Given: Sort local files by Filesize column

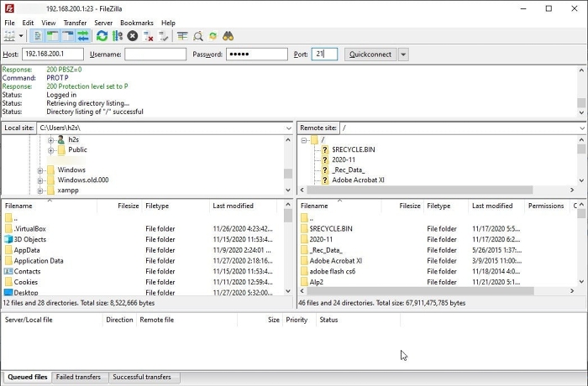Looking at the screenshot, I should point(119,206).
